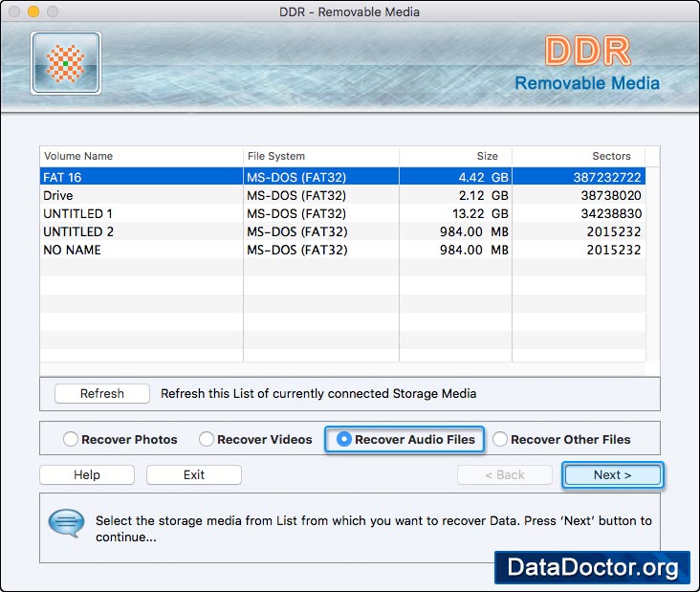
Task: Click the 34238830 sectors cell
Action: 579,213
